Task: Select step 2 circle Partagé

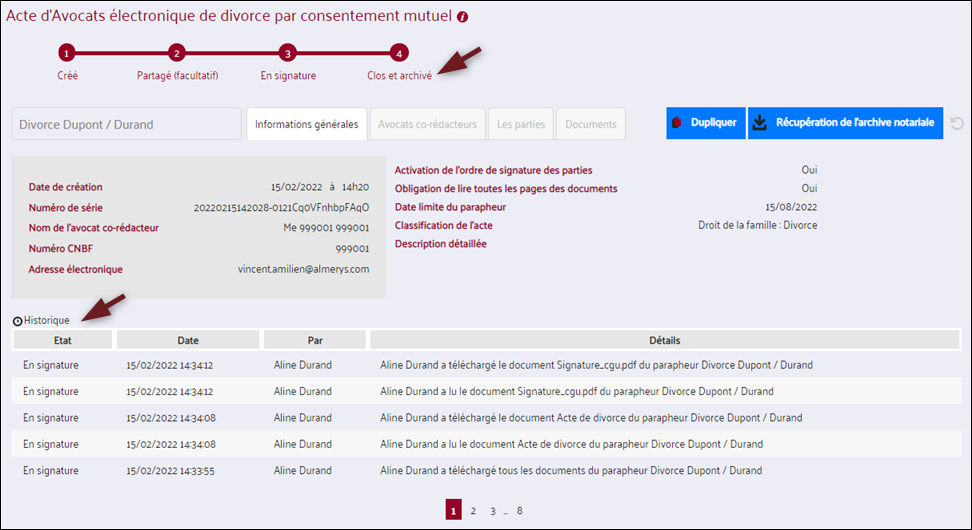Action: click(177, 53)
